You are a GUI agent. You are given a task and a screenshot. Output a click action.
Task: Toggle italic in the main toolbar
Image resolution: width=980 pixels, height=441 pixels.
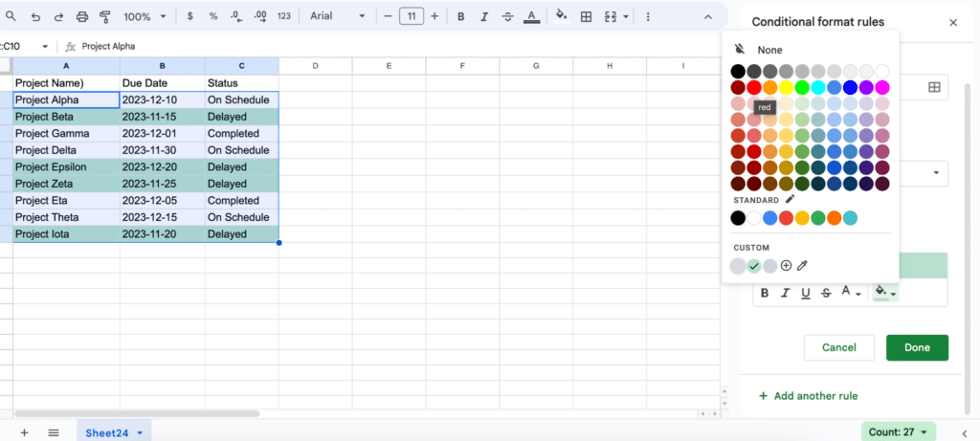click(483, 17)
